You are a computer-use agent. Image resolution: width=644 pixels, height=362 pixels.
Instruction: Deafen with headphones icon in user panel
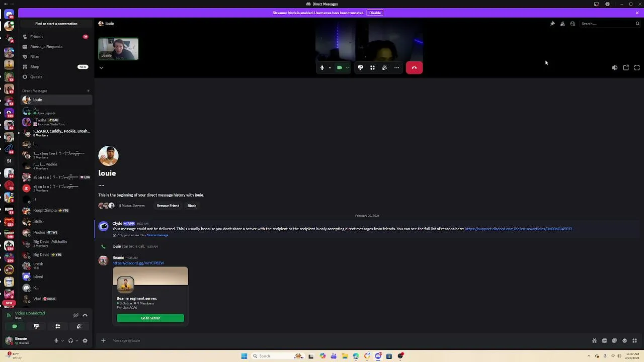pos(70,340)
